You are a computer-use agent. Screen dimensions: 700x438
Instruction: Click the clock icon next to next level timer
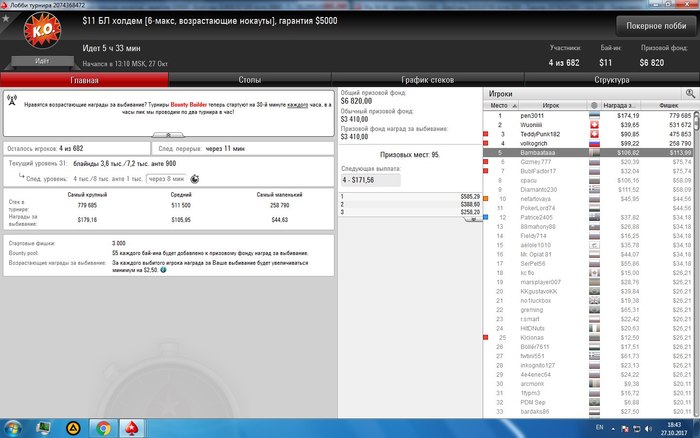[x=195, y=179]
